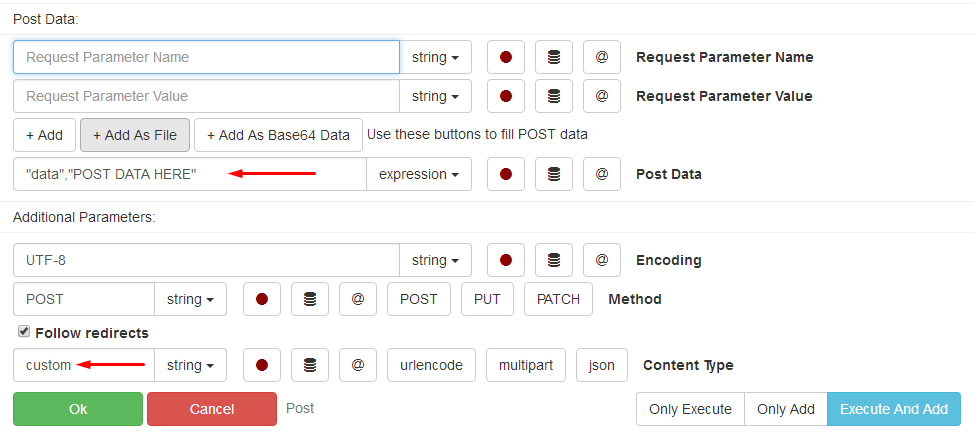Select the Only Execute option
Screen dimensions: 974x437
[690, 409]
